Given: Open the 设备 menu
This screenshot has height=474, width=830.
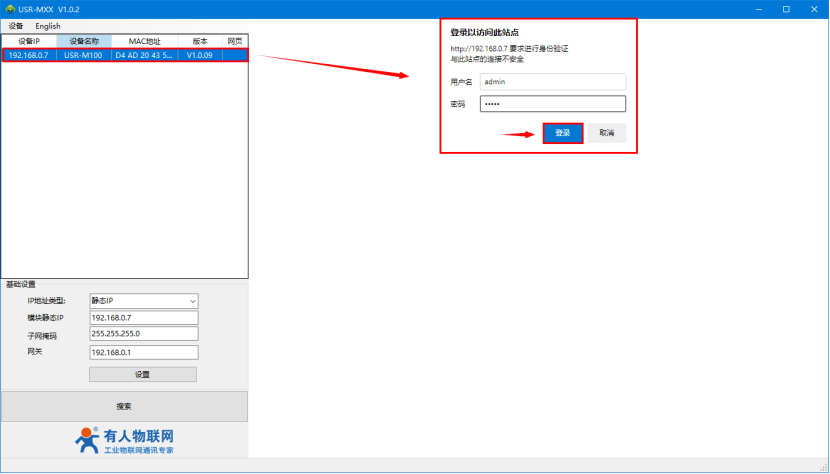Looking at the screenshot, I should coord(15,26).
